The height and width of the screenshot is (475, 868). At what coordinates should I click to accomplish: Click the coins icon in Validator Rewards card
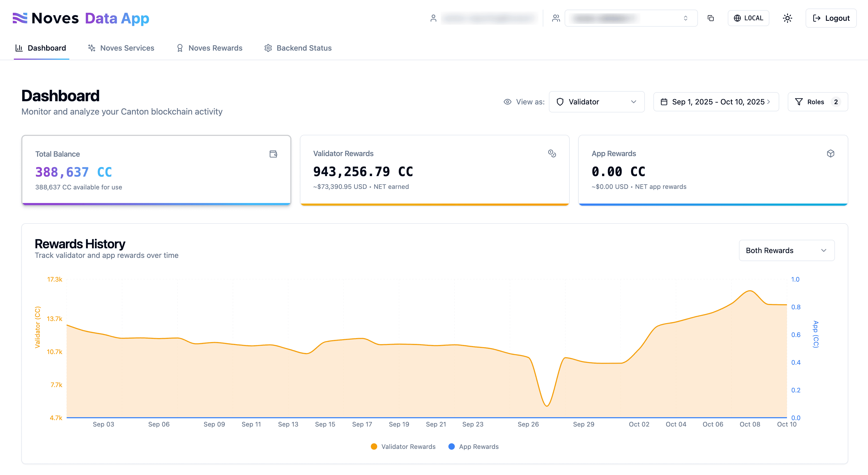point(552,153)
